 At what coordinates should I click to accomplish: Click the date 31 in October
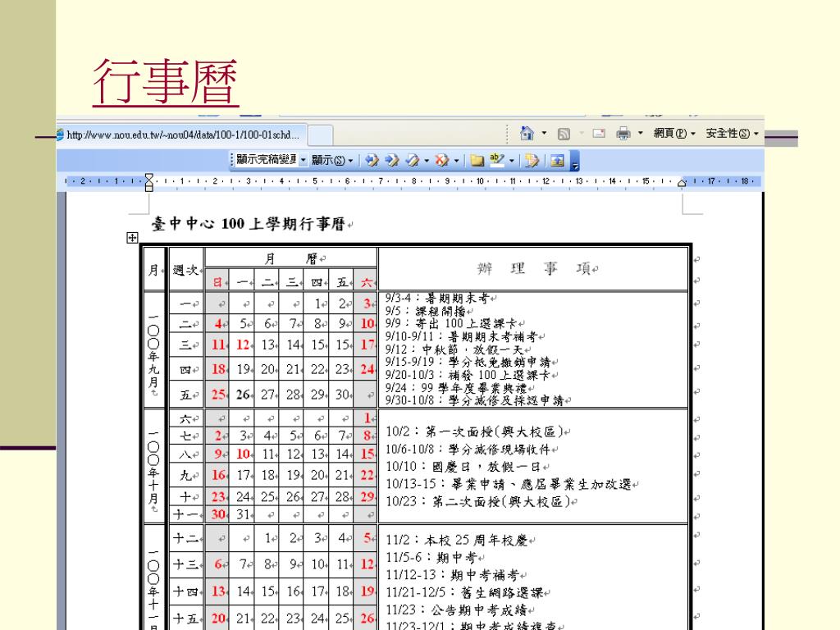coord(243,514)
